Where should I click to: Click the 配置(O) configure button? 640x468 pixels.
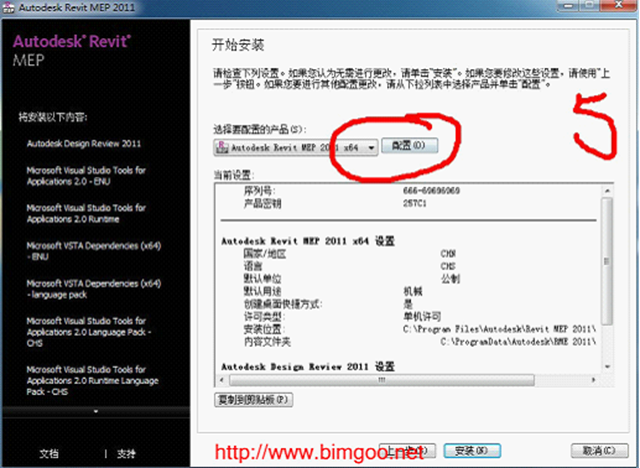click(409, 146)
